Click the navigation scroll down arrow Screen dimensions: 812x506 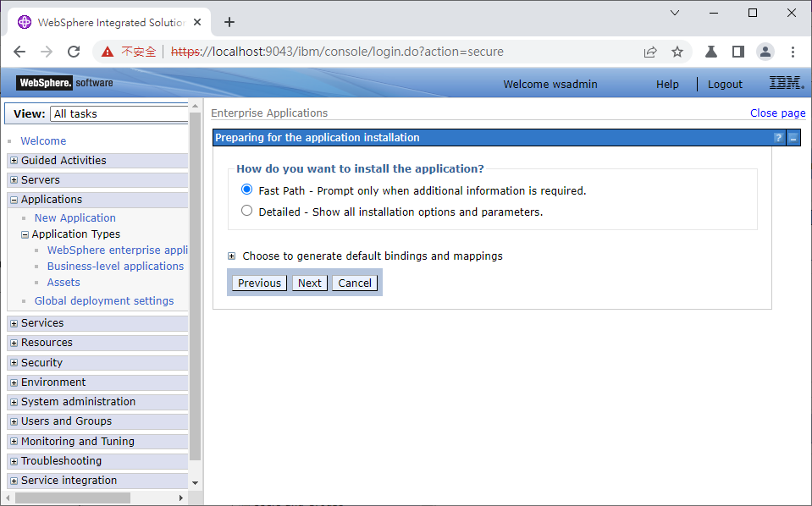(x=196, y=482)
